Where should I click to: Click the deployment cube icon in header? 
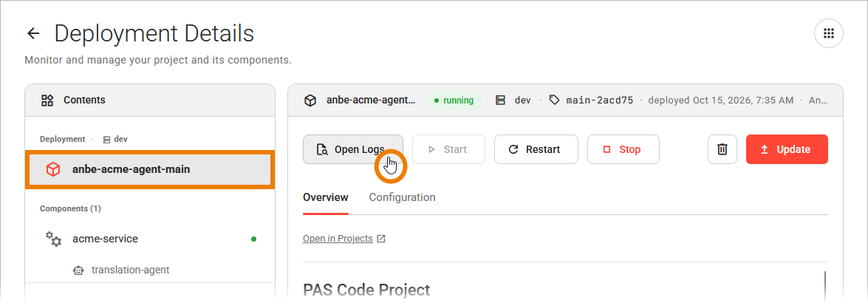coord(310,101)
